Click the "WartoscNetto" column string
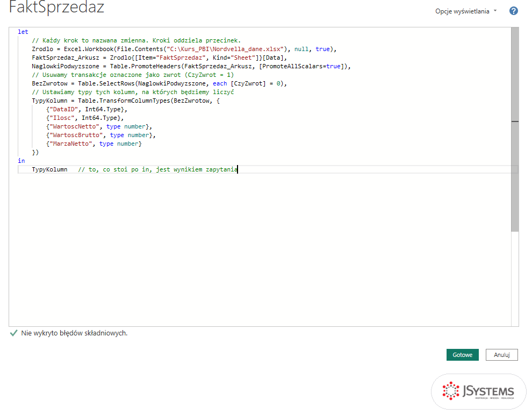 click(x=74, y=126)
